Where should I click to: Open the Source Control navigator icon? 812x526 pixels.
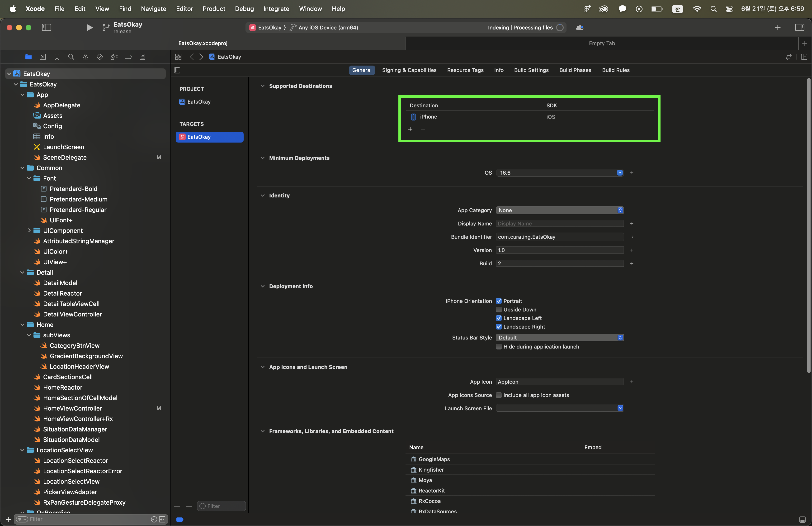[43, 57]
